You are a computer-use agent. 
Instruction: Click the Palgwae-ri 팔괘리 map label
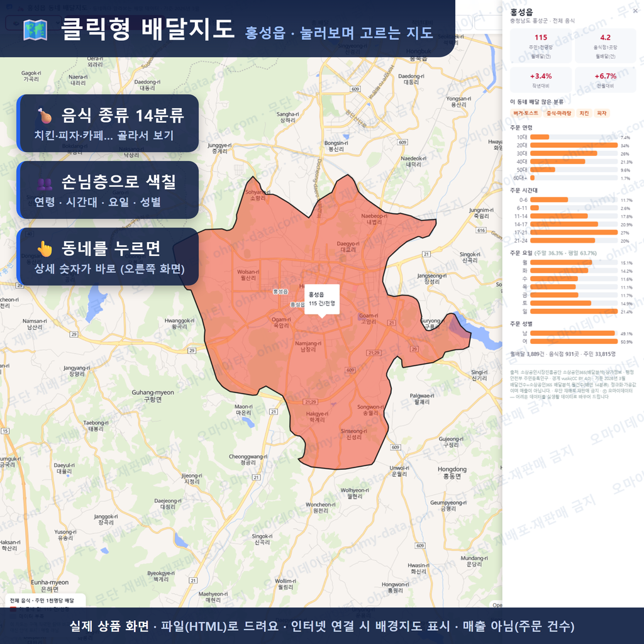point(422,399)
